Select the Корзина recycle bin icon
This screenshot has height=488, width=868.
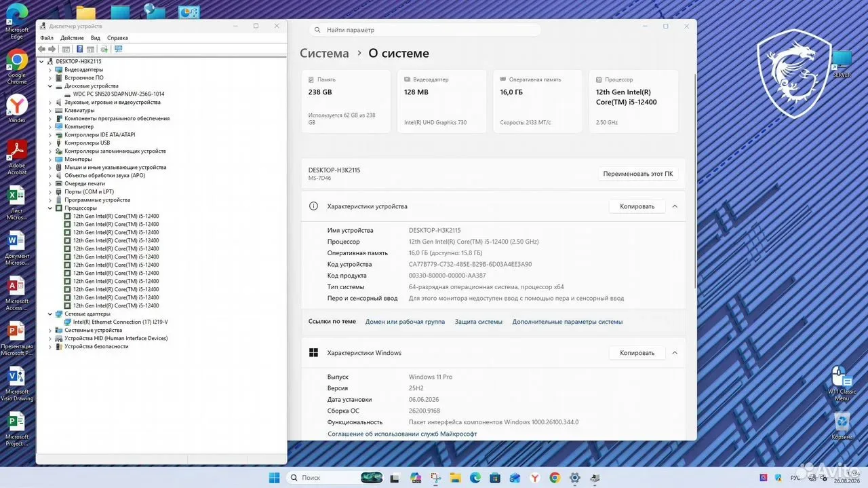coord(842,426)
